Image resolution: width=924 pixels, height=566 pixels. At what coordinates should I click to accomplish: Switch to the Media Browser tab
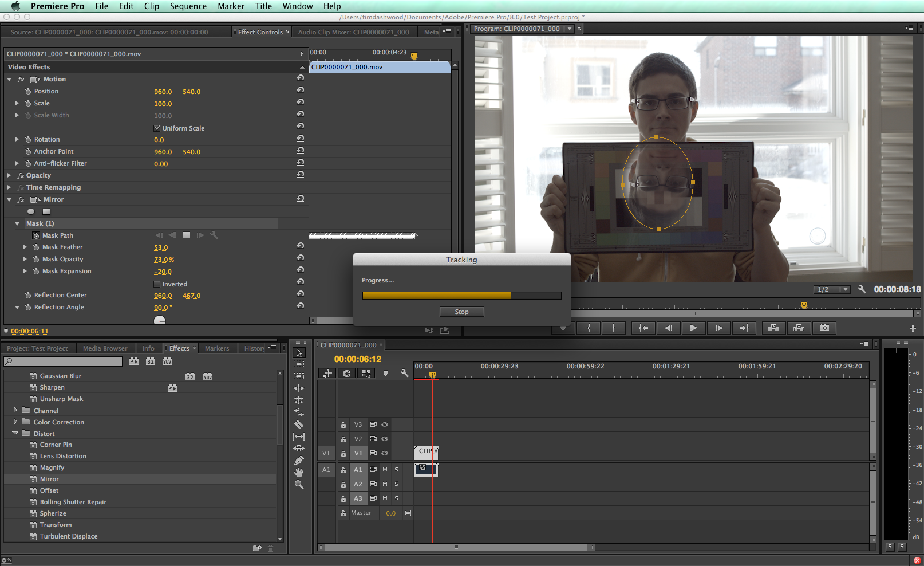(105, 348)
